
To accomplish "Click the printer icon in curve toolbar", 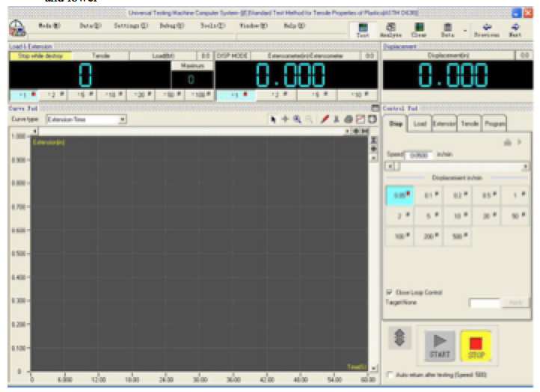I will click(349, 119).
